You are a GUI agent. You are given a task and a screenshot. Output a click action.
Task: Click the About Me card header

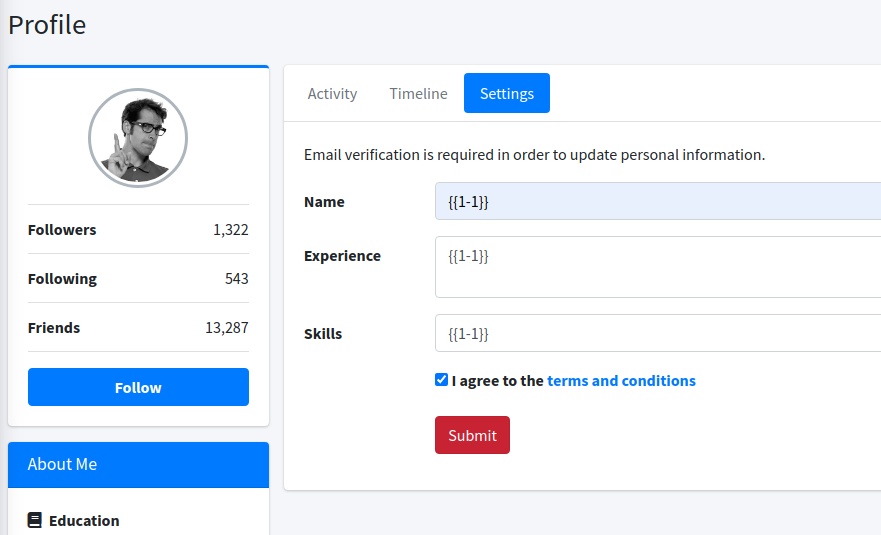[x=138, y=464]
